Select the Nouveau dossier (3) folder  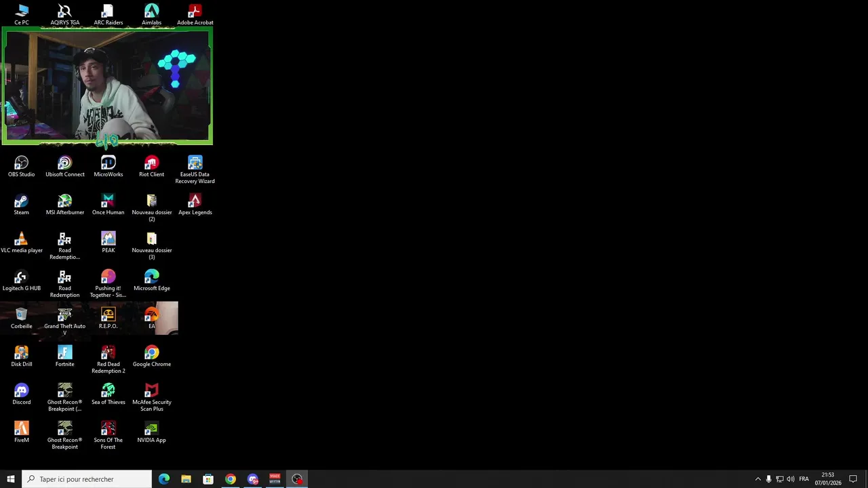(152, 246)
